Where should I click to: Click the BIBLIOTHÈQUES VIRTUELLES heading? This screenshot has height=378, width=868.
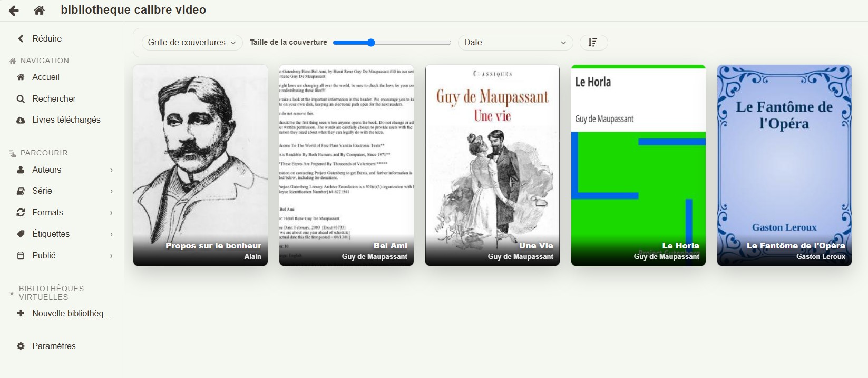coord(52,293)
